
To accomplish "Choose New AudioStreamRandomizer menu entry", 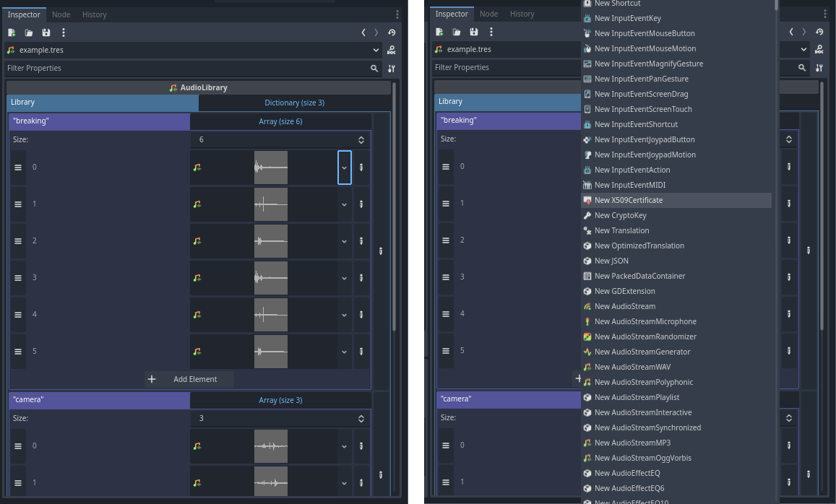I will pyautogui.click(x=645, y=336).
